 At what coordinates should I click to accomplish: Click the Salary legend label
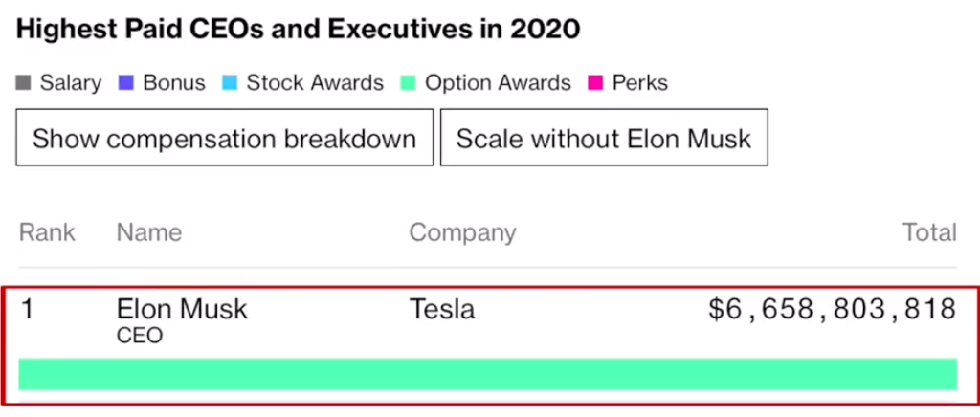(x=70, y=83)
